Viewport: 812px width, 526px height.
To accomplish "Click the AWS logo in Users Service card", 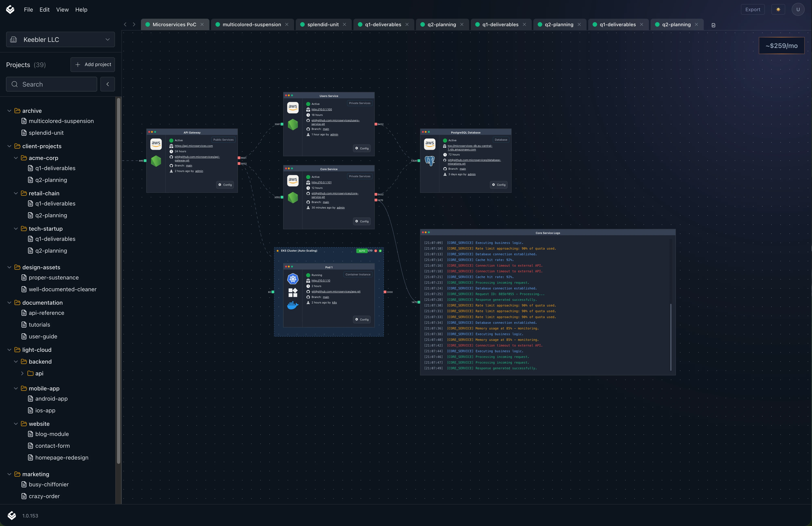I will [x=293, y=108].
